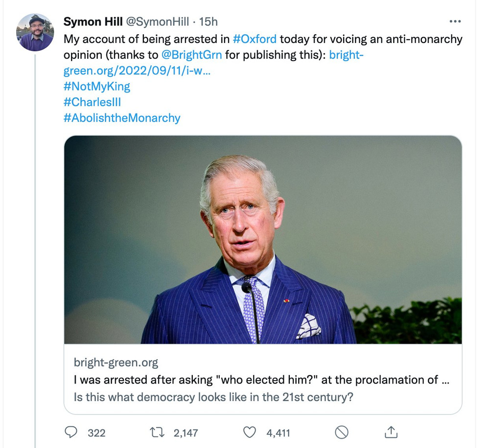The height and width of the screenshot is (448, 489).
Task: Share the tweet via the upload arrow icon
Action: tap(390, 432)
